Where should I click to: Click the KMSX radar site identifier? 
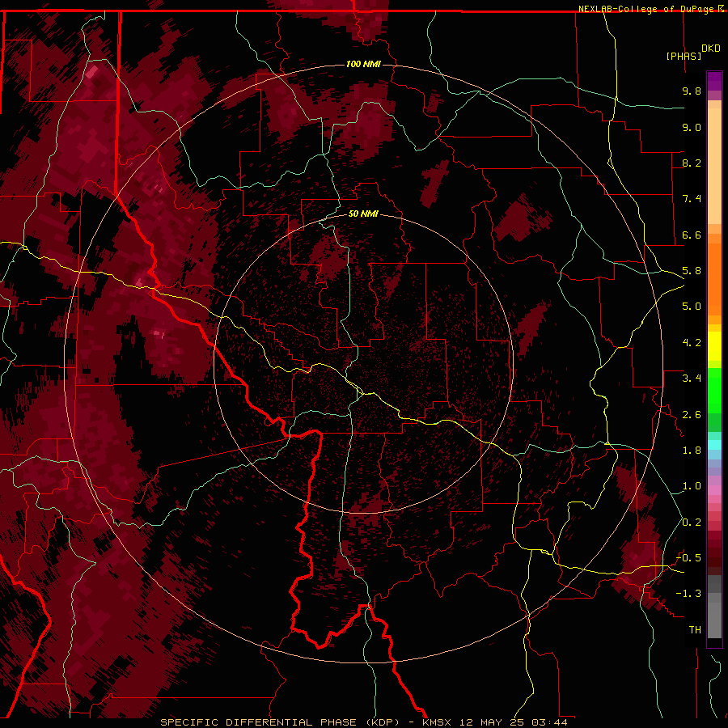point(437,722)
